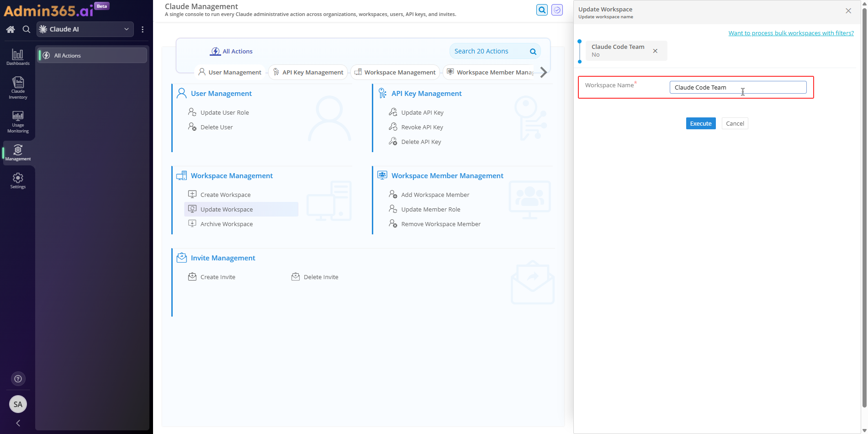Select All Actions in the left panel
Screen dimensions: 868x434
point(92,55)
